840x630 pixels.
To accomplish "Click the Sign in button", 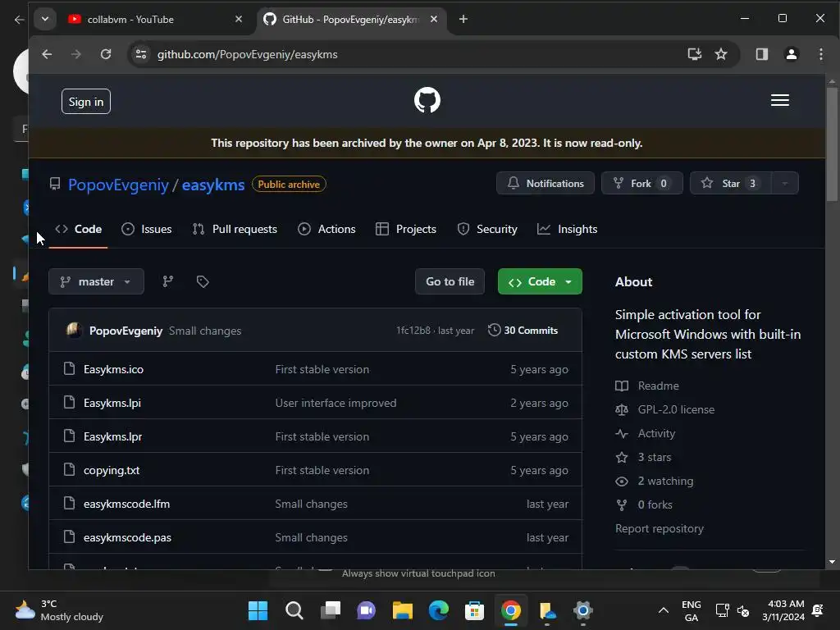I will 85,101.
